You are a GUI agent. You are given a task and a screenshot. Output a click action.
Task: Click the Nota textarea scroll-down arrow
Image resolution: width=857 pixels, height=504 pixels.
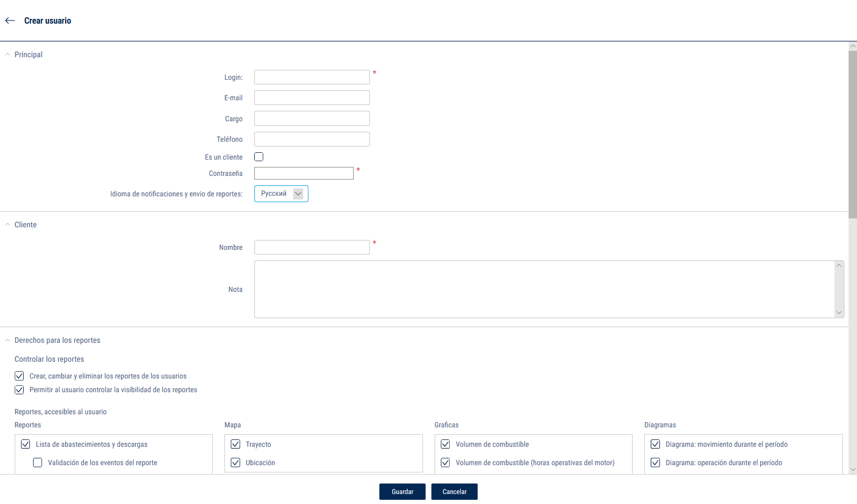[839, 313]
